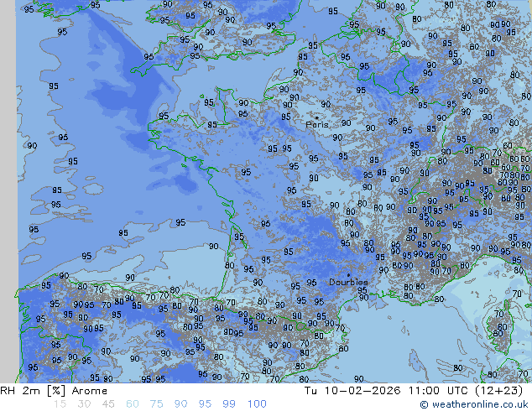Click legend value 45
This screenshot has width=532, height=411.
(x=108, y=404)
